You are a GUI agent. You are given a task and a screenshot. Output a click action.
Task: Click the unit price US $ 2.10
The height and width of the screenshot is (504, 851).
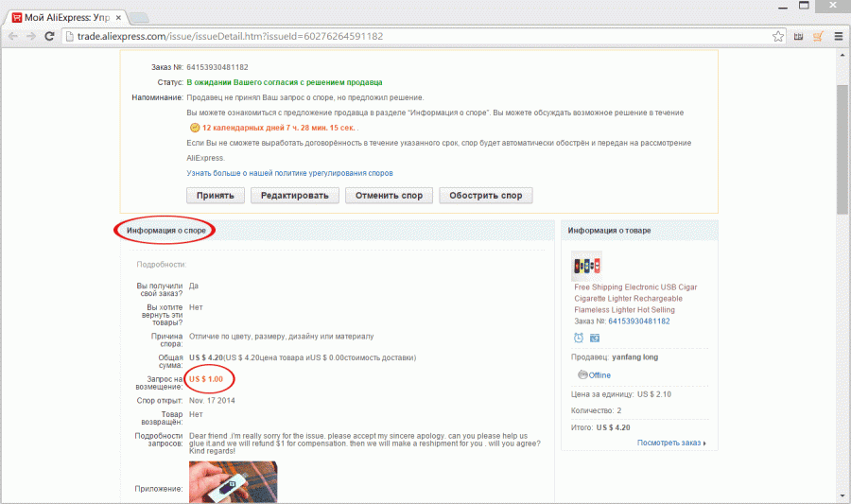click(x=654, y=394)
